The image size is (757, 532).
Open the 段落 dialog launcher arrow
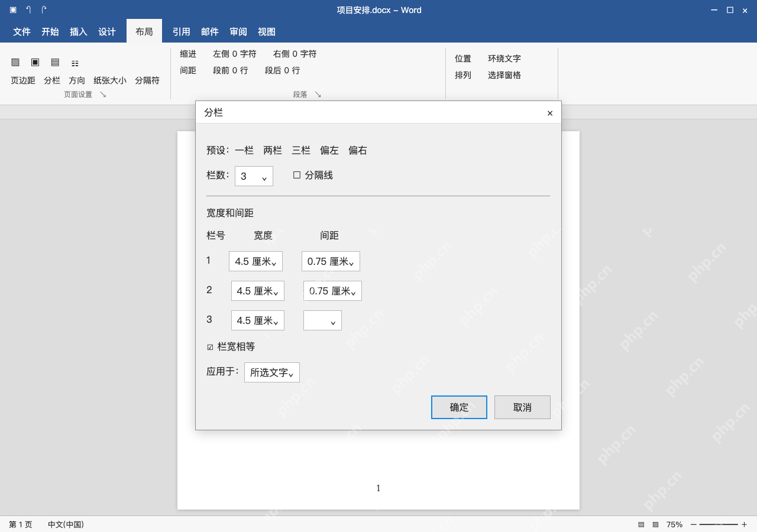coord(318,95)
